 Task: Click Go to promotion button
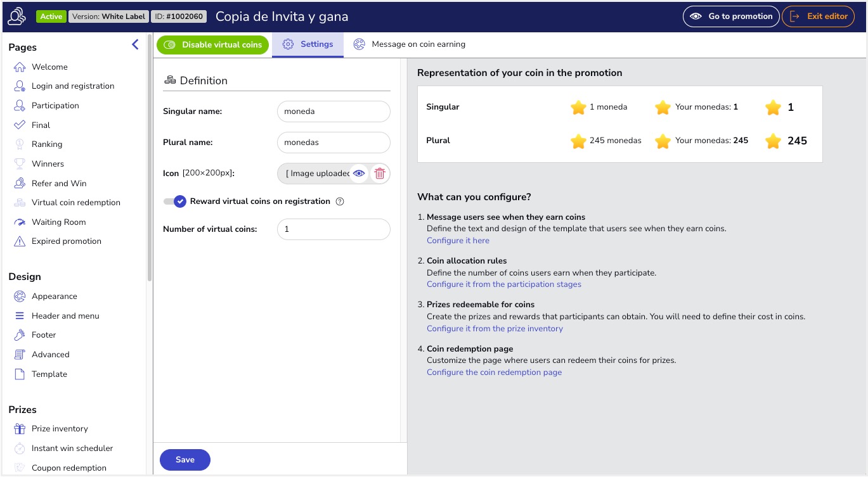point(731,16)
